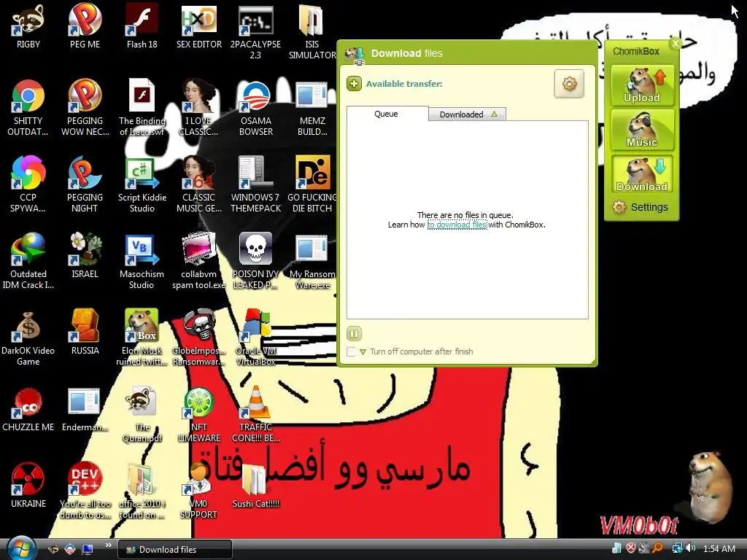
Task: Select the PEG ME desktop icon
Action: coord(85,27)
